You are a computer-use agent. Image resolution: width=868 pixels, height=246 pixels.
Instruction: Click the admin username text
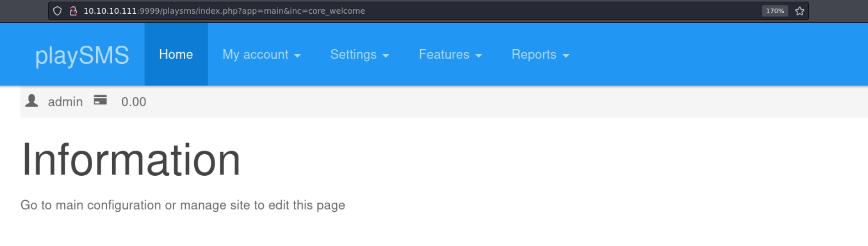65,102
